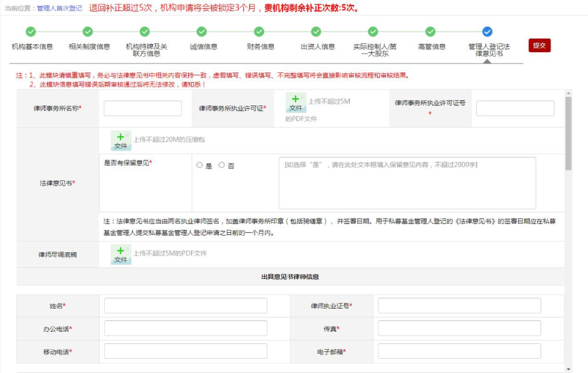Select 否 for 是否有保留意见

[x=221, y=166]
